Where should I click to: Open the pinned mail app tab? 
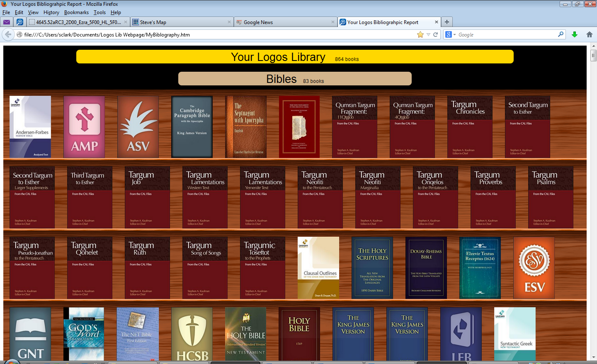7,22
